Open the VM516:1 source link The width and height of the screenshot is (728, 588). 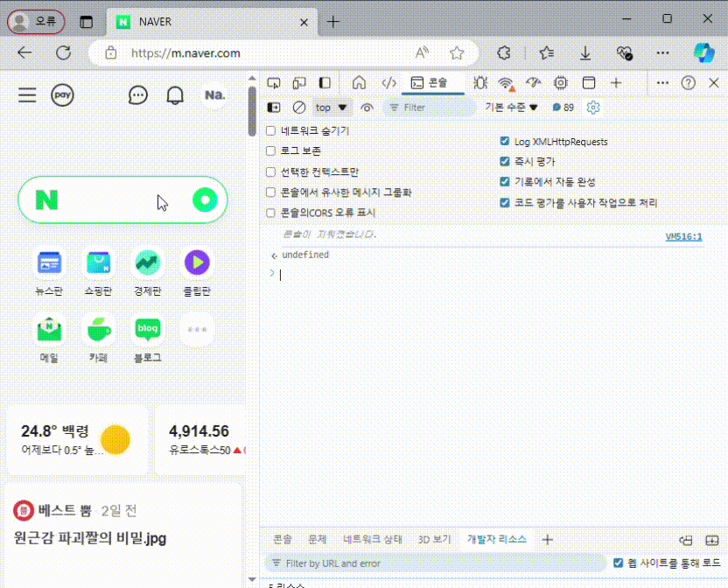pyautogui.click(x=683, y=237)
